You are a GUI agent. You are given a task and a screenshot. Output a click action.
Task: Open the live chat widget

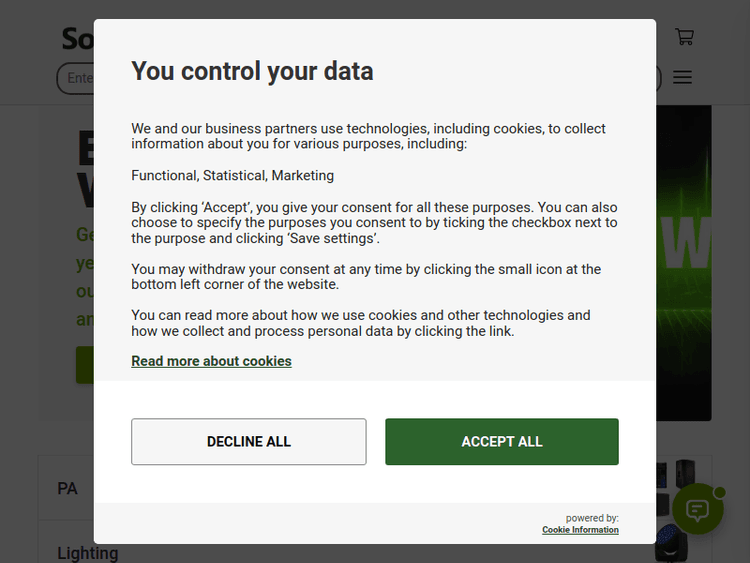coord(697,509)
